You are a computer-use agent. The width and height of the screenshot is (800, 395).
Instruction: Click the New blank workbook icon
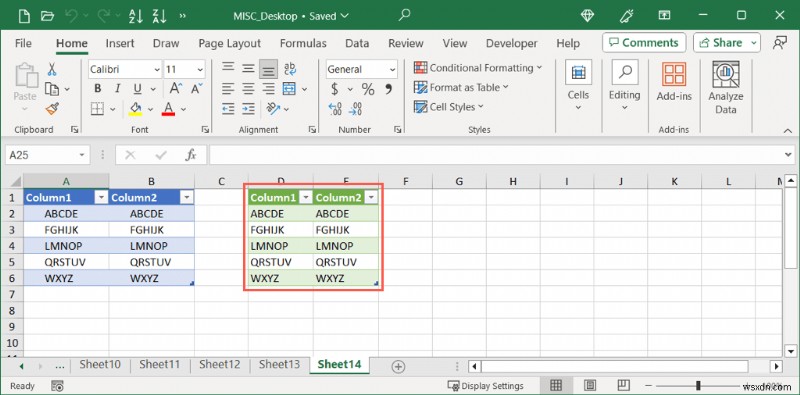(x=24, y=16)
